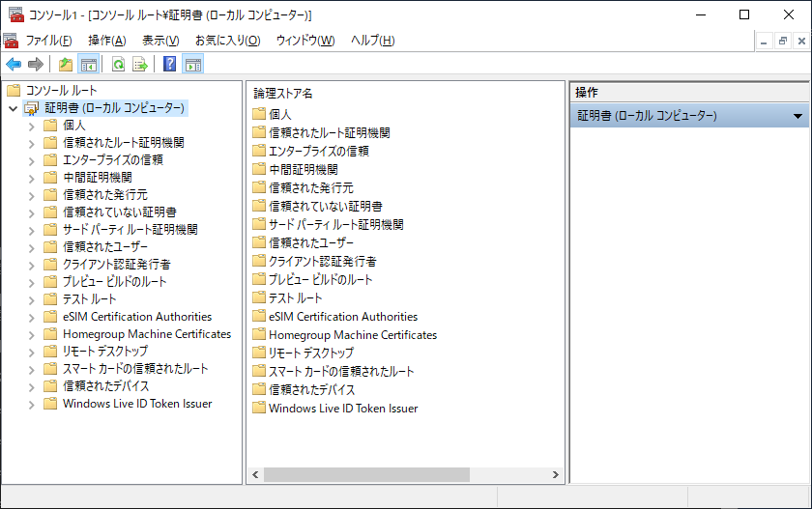Expand the クライアント認証発行者 tree node
The width and height of the screenshot is (812, 509).
(32, 266)
